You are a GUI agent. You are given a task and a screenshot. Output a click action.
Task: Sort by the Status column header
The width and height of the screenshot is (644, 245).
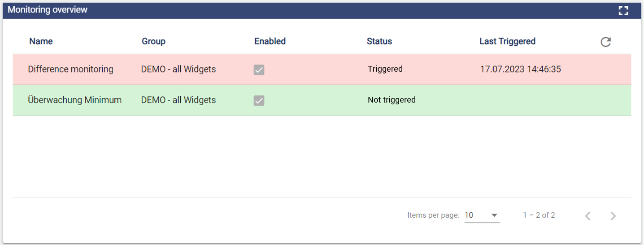tap(379, 41)
